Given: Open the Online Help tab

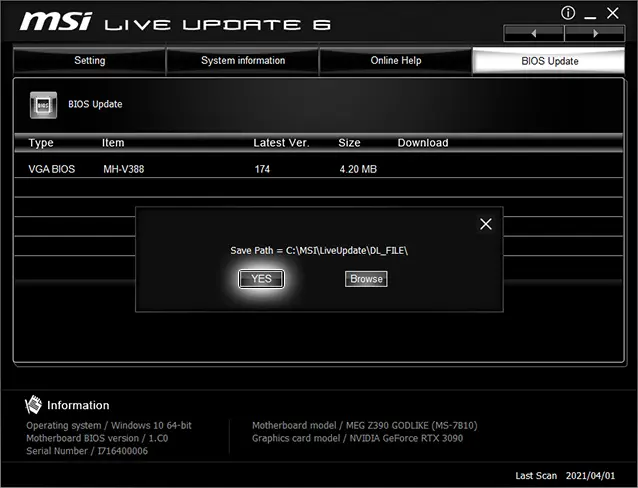Looking at the screenshot, I should 395,61.
